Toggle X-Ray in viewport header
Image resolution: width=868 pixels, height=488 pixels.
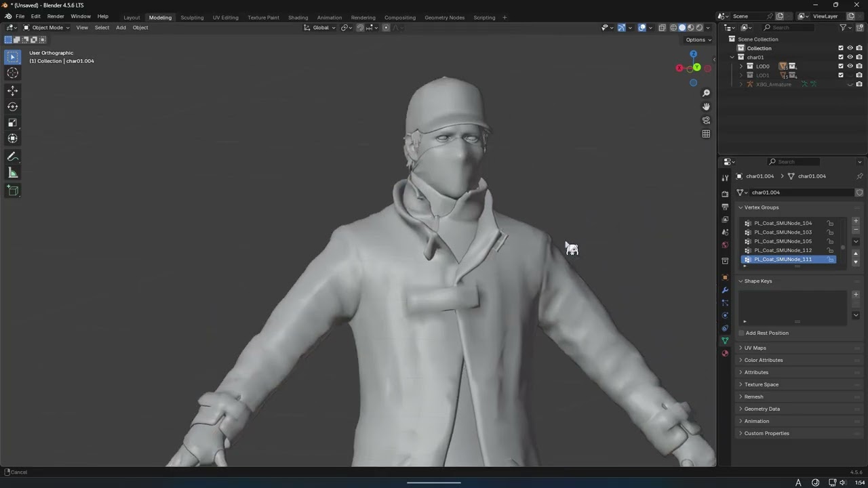pos(663,28)
